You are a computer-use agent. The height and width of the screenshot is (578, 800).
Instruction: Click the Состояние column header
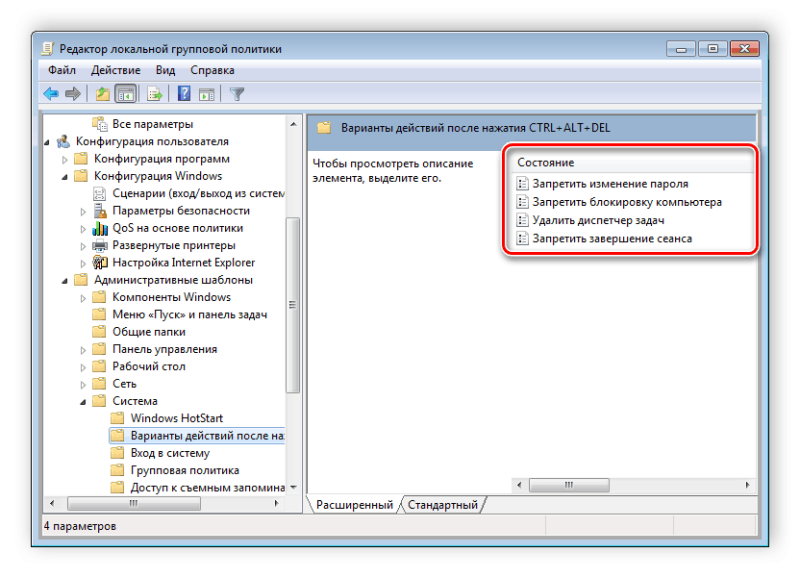633,162
